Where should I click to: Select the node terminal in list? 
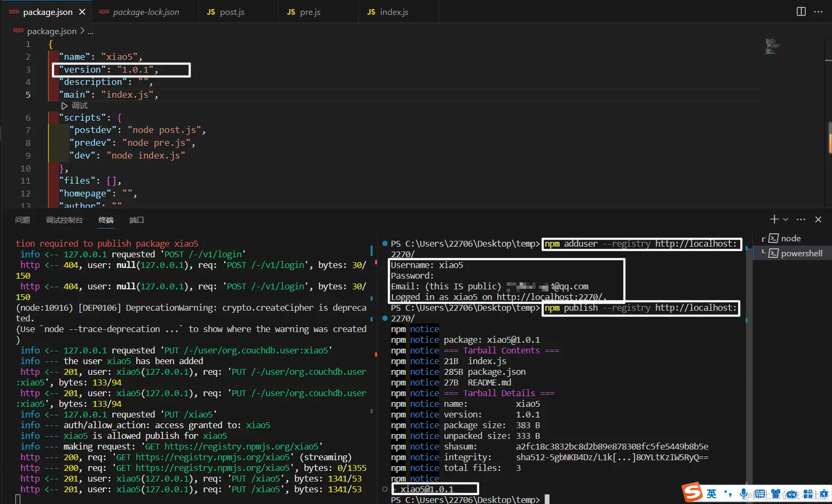coord(790,239)
